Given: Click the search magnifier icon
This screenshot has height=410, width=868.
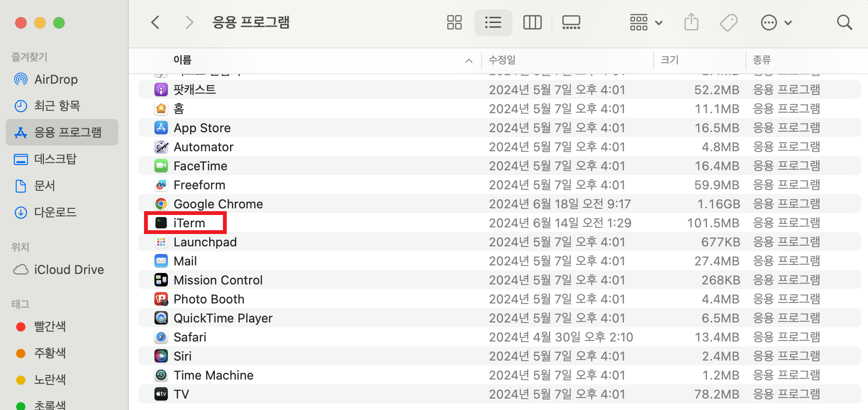Looking at the screenshot, I should 844,22.
